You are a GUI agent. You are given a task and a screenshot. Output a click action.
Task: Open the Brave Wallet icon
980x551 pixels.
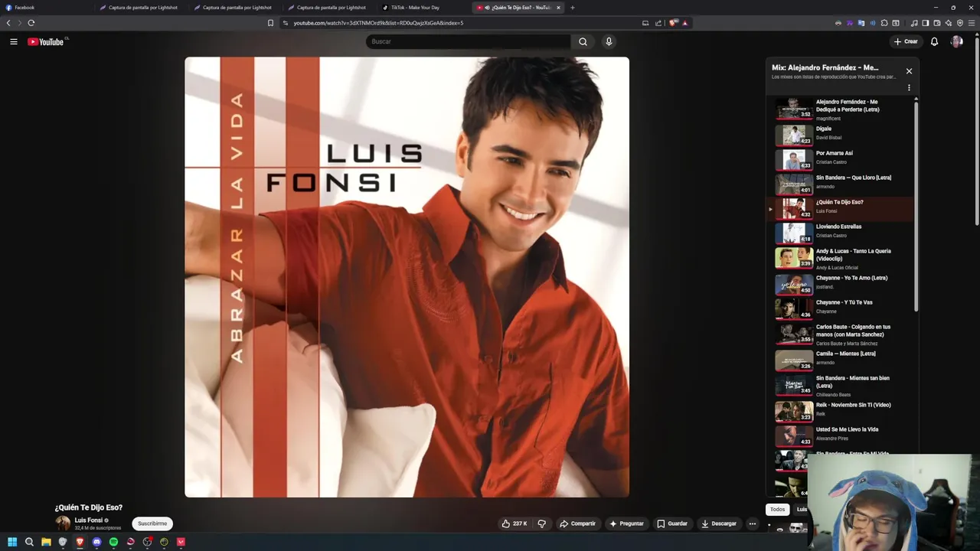936,23
